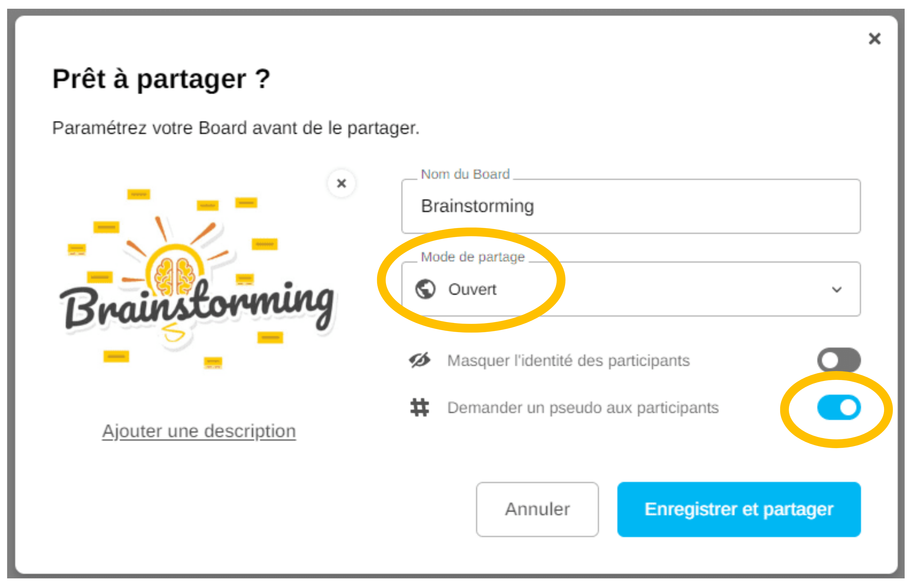Open the "Ajouter une description" link
Image resolution: width=911 pixels, height=588 pixels.
(199, 431)
